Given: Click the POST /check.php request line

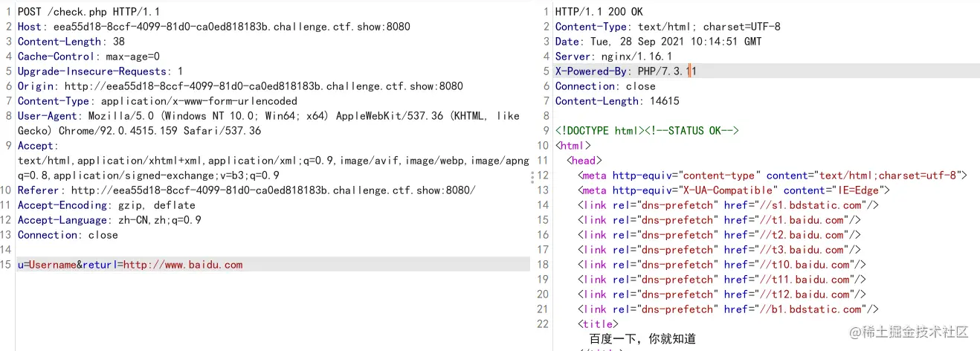Looking at the screenshot, I should 89,12.
